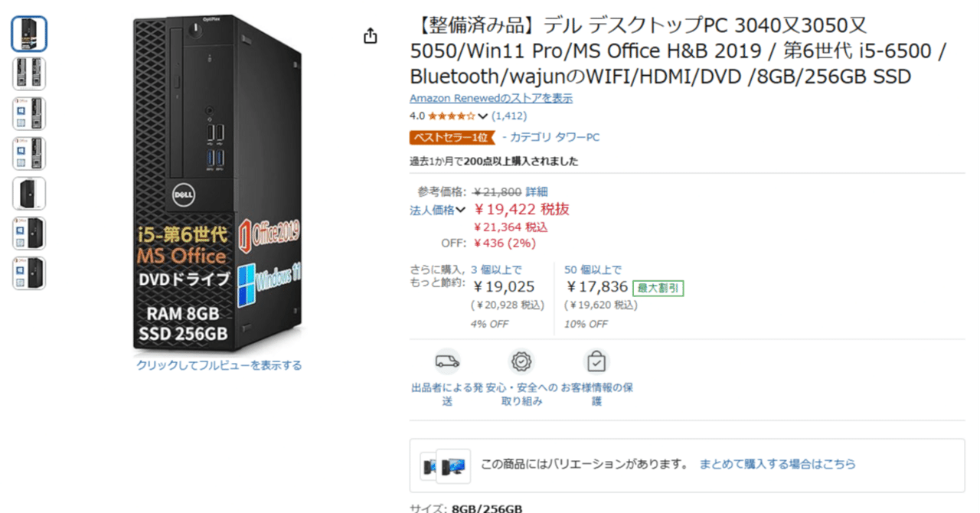The height and width of the screenshot is (513, 980).
Task: Select the fifth thumbnail showing black tower
Action: click(29, 193)
